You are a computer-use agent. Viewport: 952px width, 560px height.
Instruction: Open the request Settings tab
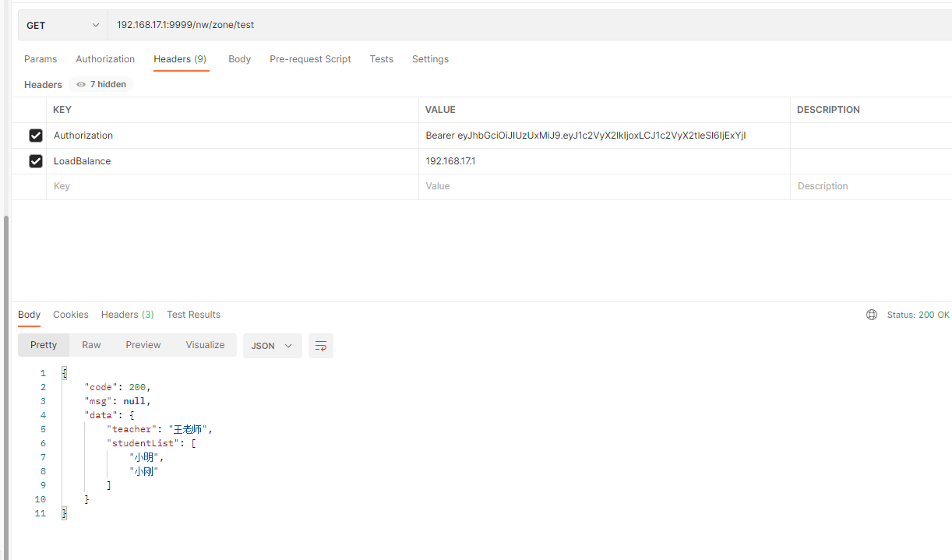click(430, 59)
